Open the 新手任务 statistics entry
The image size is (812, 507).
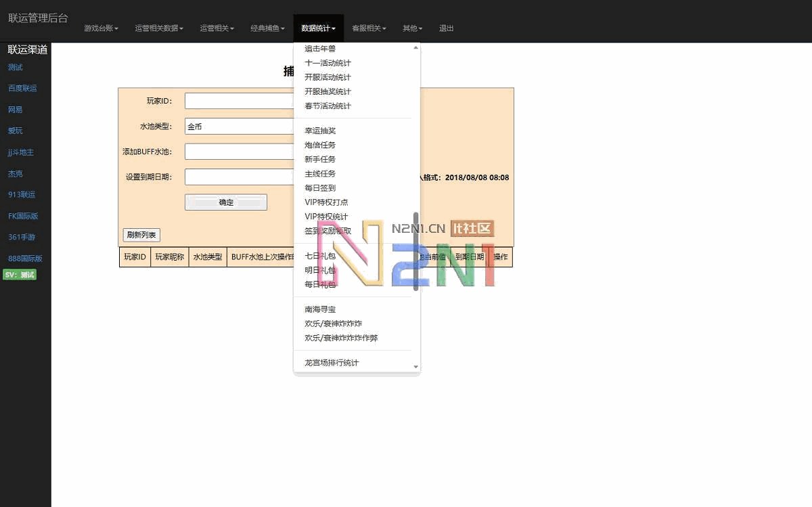[319, 158]
